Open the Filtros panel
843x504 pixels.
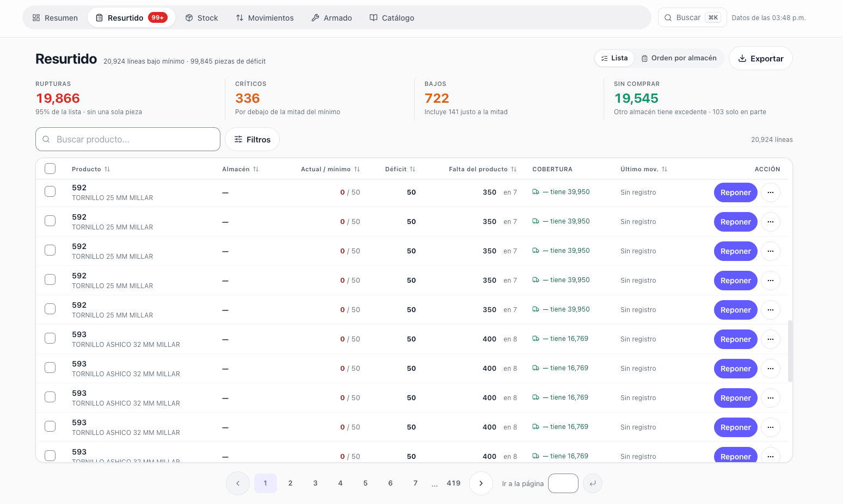(253, 139)
